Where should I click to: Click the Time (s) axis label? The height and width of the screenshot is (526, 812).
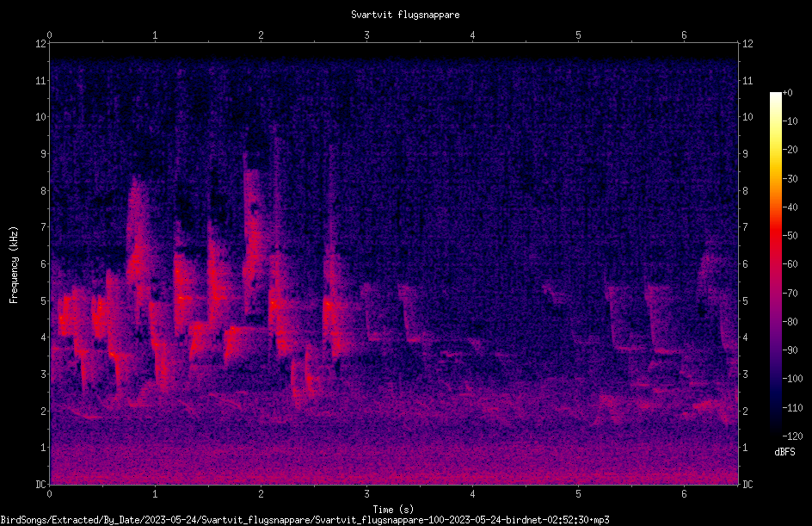click(x=393, y=510)
